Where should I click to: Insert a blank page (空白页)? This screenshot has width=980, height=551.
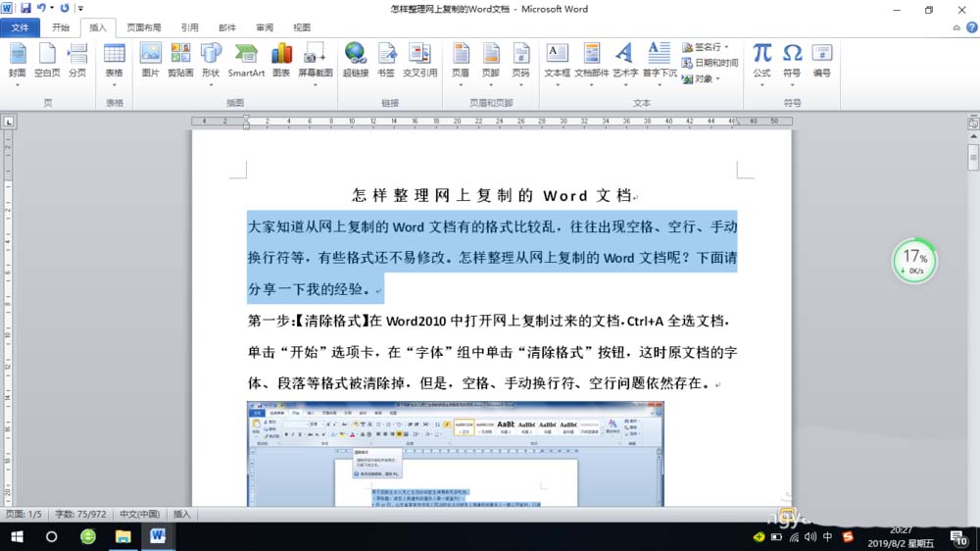47,61
